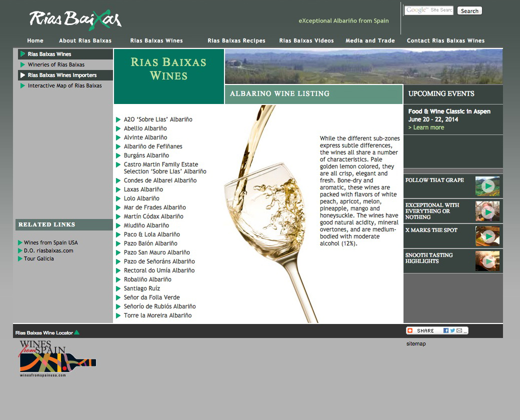Open Rectoral do Umía Albariño
Screen dimensions: 520x420
(x=159, y=270)
